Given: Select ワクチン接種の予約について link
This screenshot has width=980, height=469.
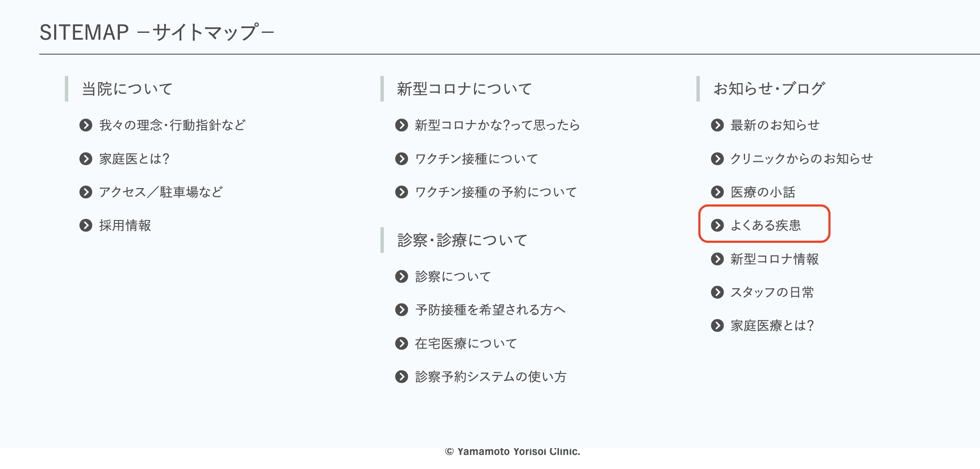Looking at the screenshot, I should 496,192.
